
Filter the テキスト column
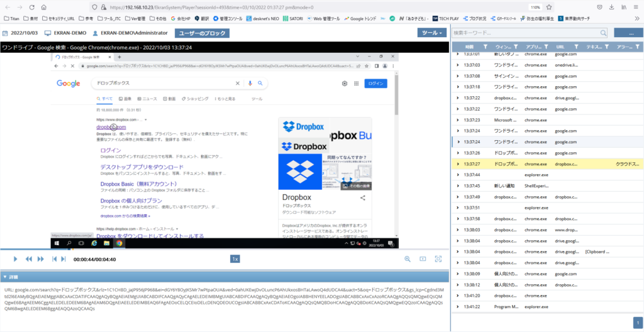(x=606, y=47)
